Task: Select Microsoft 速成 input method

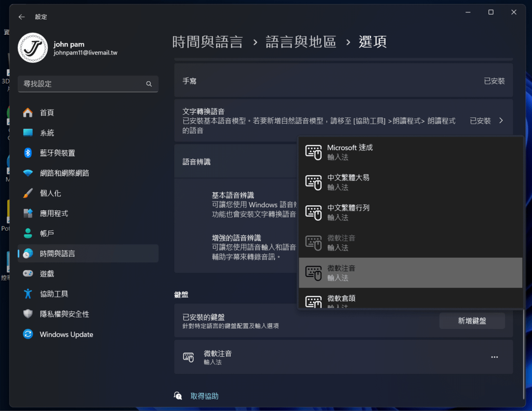Action: tap(410, 152)
